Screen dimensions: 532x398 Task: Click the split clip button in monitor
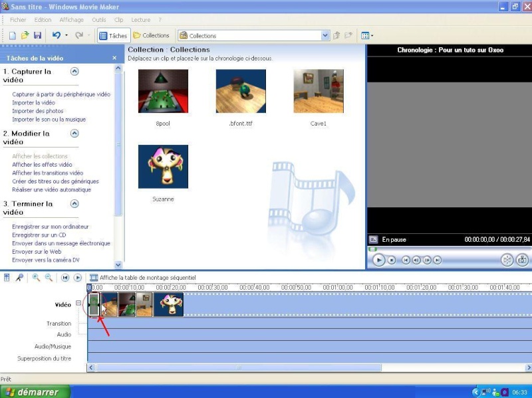[507, 260]
